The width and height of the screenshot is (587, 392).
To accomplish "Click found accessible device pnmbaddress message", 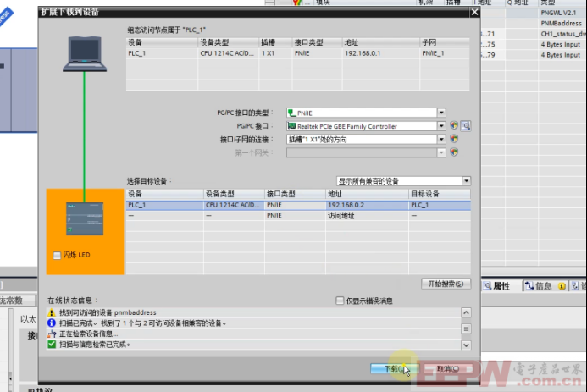I will 108,312.
